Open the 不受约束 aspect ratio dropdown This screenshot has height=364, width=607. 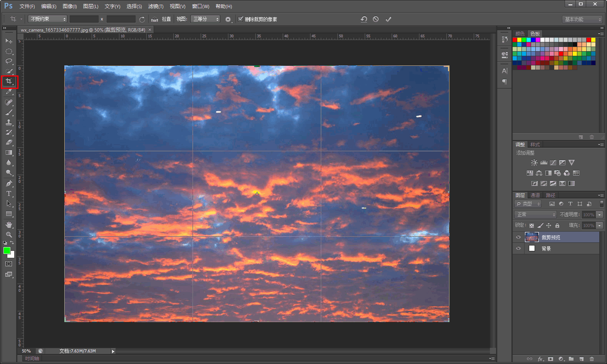point(48,19)
